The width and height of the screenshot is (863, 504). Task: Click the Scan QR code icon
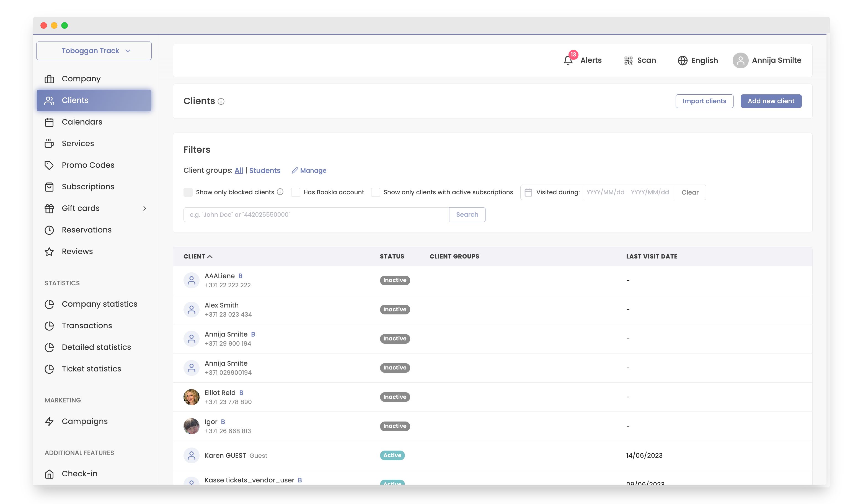coord(628,61)
